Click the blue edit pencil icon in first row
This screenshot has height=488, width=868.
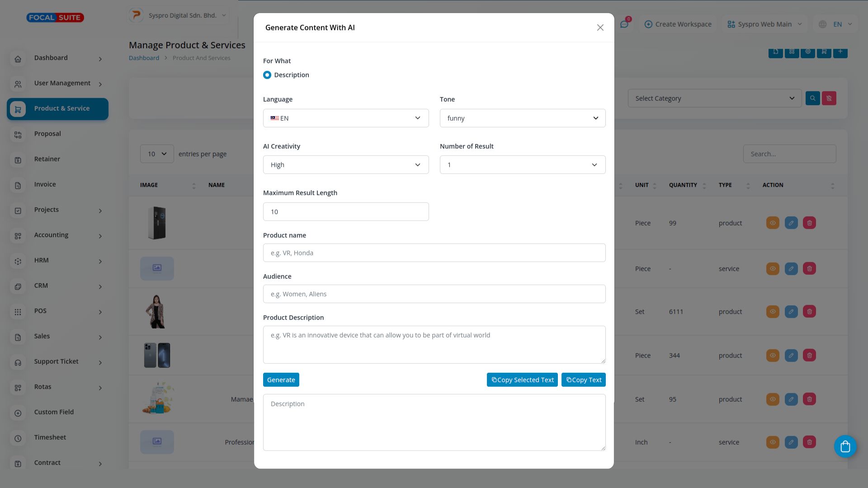click(791, 223)
